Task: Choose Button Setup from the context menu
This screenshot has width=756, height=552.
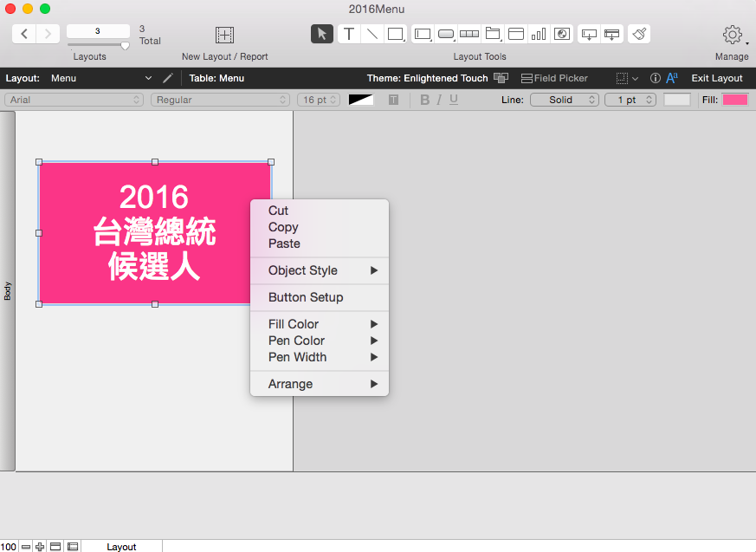Action: point(320,297)
